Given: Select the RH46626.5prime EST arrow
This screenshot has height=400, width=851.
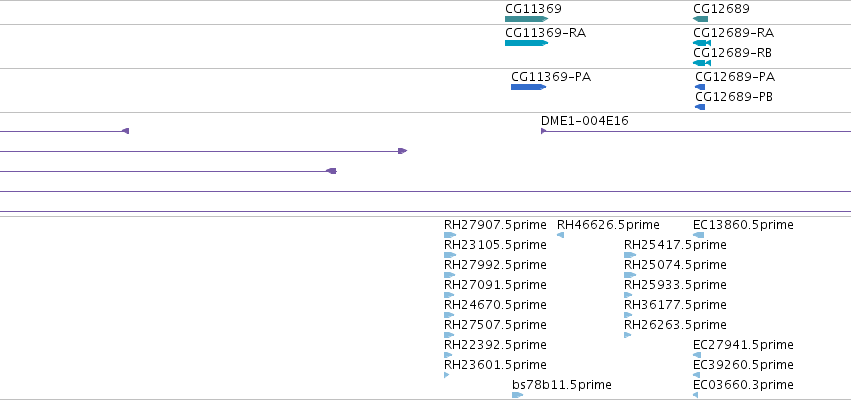Looking at the screenshot, I should coord(561,235).
